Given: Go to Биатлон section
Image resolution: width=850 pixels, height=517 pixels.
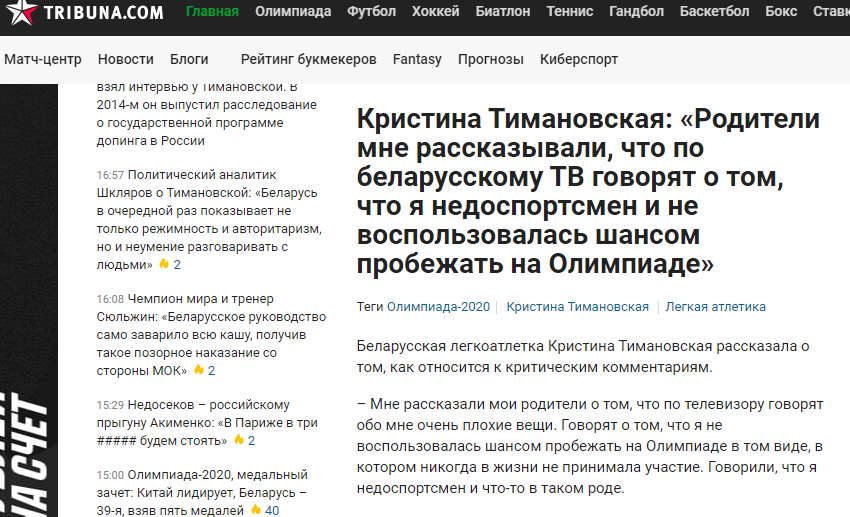Looking at the screenshot, I should [503, 11].
